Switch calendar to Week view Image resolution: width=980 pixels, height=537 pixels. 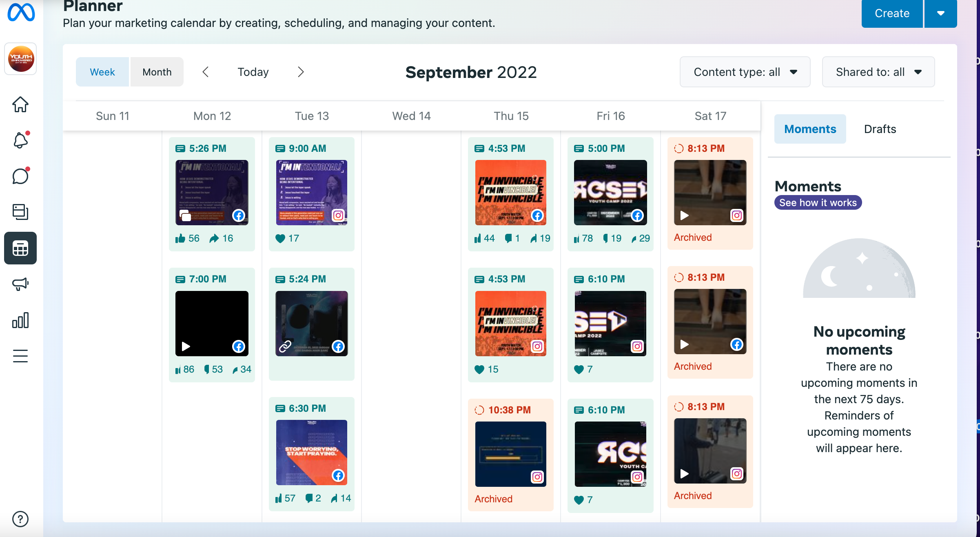click(x=102, y=72)
